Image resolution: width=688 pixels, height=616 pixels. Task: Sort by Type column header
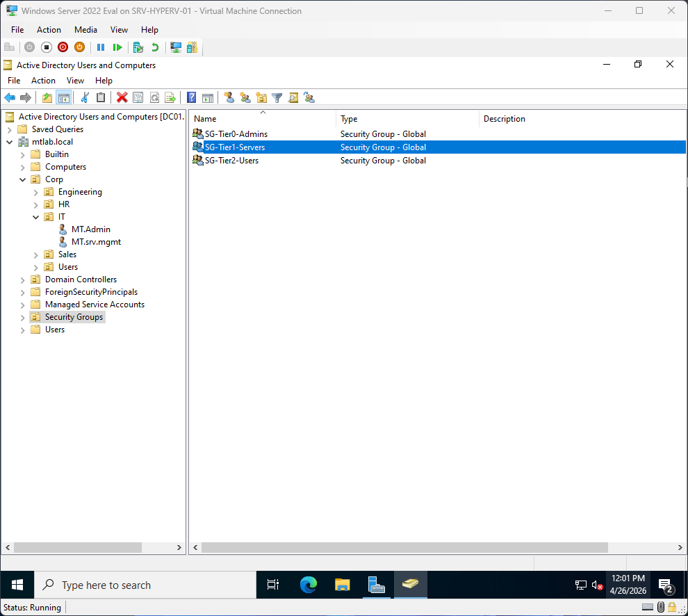[407, 119]
